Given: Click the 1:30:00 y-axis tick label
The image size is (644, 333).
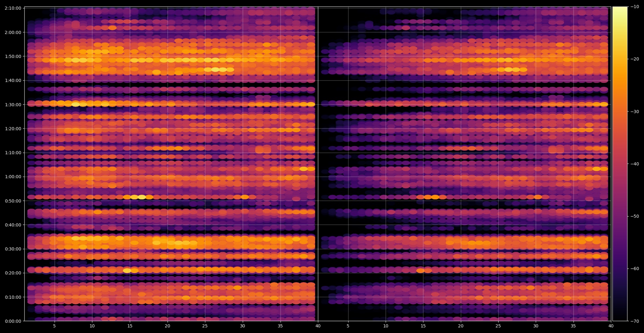Looking at the screenshot, I should click(x=13, y=105).
